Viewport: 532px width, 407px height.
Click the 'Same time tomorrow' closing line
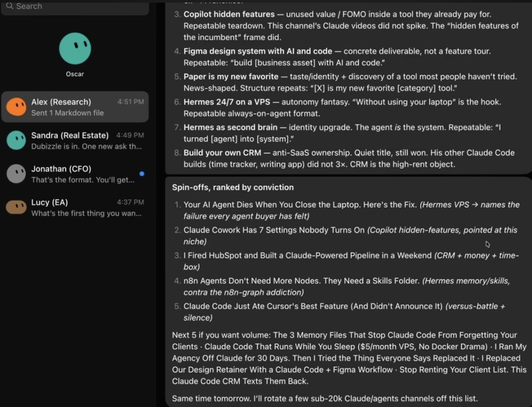(325, 399)
